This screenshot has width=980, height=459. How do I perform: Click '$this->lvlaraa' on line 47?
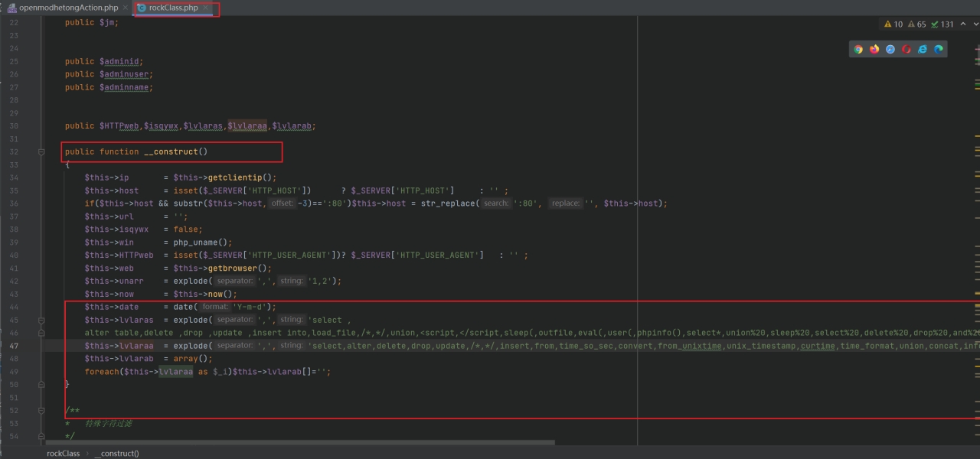tap(119, 346)
